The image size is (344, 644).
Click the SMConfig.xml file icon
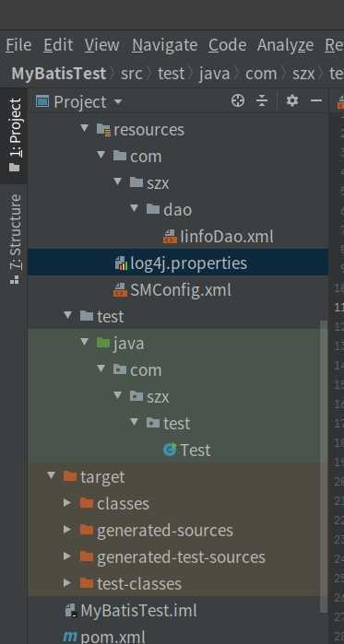tap(120, 290)
